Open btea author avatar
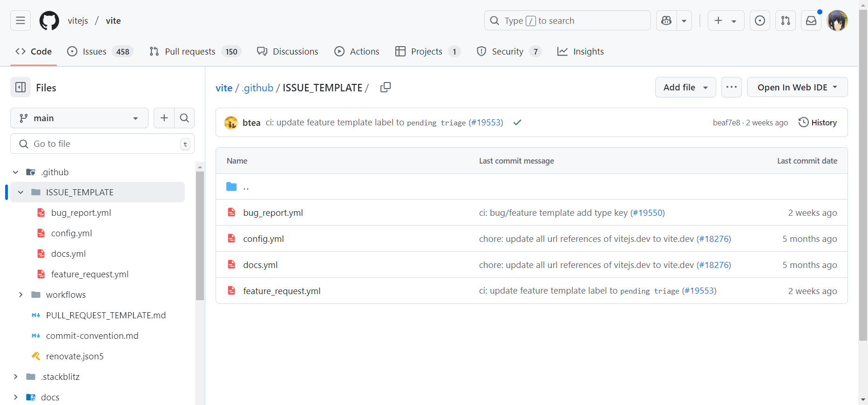 point(231,123)
